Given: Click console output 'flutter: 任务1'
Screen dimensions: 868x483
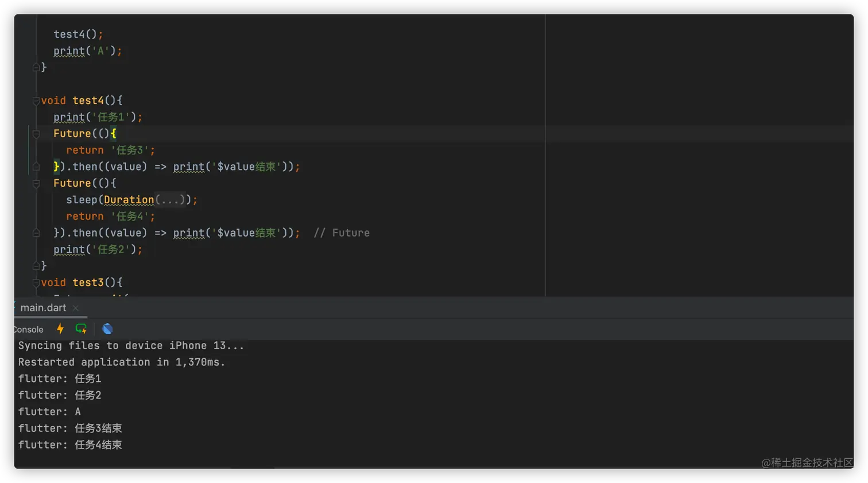Looking at the screenshot, I should pyautogui.click(x=60, y=379).
